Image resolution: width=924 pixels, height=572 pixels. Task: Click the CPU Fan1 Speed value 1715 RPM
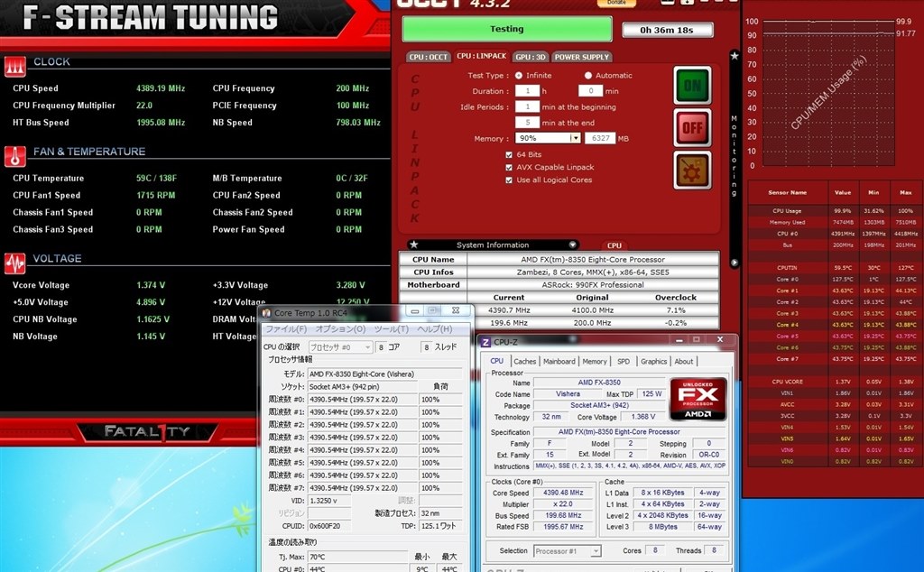point(155,195)
